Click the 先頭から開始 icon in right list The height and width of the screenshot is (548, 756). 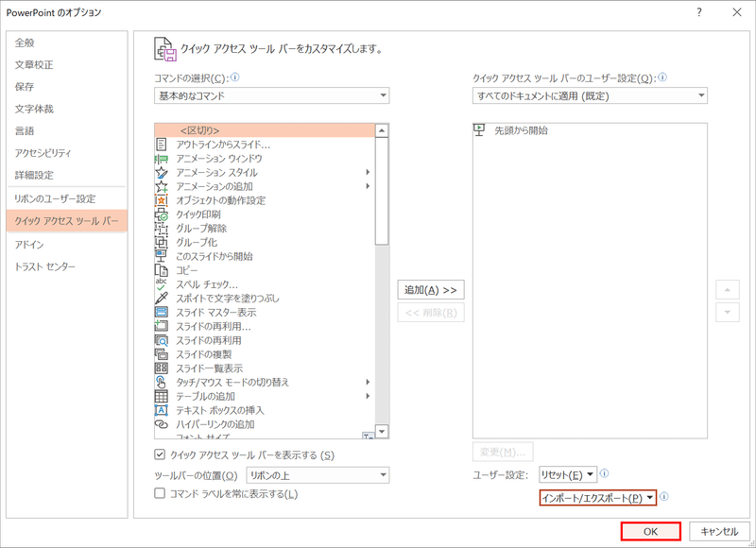479,129
